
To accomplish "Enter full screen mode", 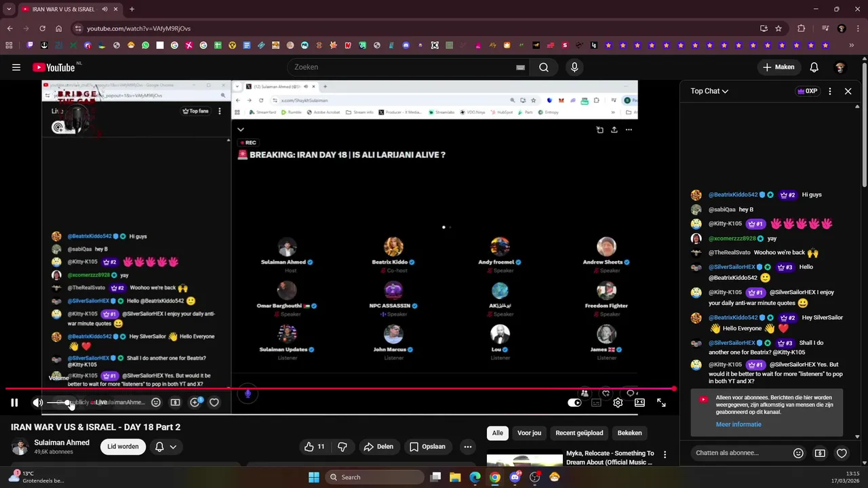I will 661,403.
